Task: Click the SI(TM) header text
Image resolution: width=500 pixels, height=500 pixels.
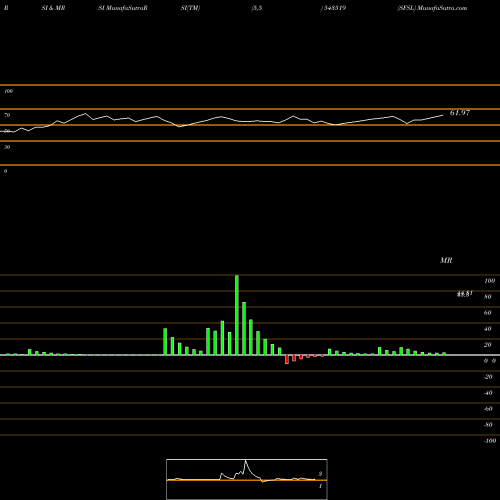Action: click(x=190, y=8)
